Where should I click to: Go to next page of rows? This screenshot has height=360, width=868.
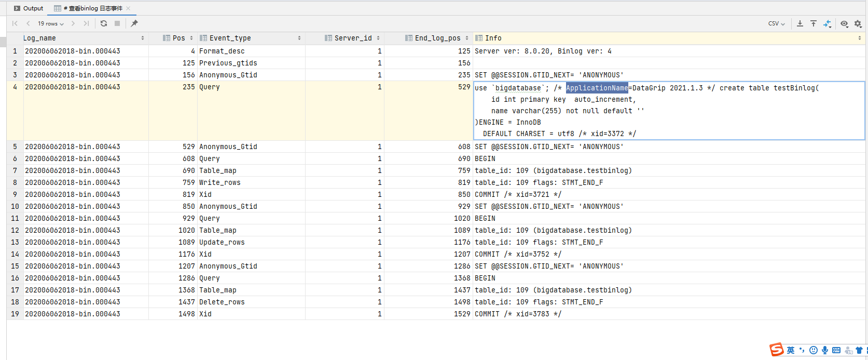click(x=73, y=23)
